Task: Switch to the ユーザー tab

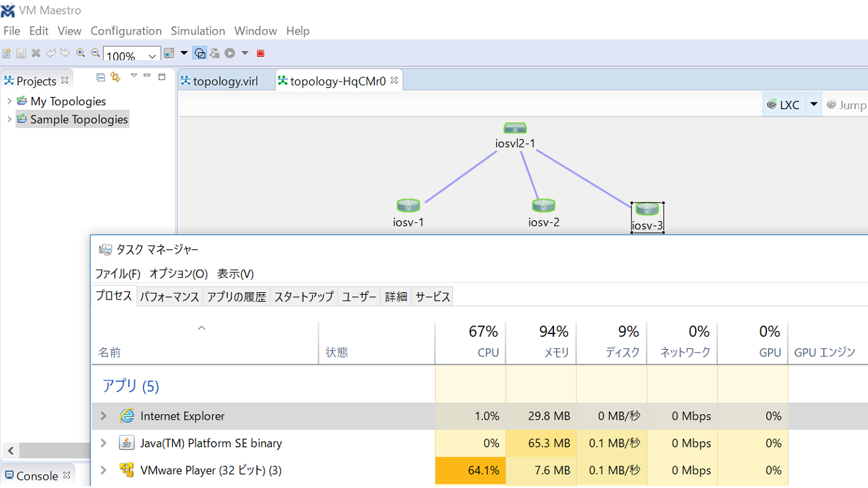Action: pyautogui.click(x=359, y=297)
